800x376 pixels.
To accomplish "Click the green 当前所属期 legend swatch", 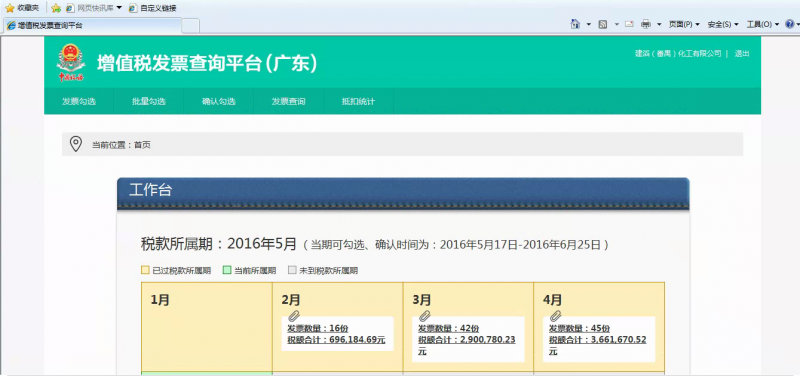I will [227, 270].
